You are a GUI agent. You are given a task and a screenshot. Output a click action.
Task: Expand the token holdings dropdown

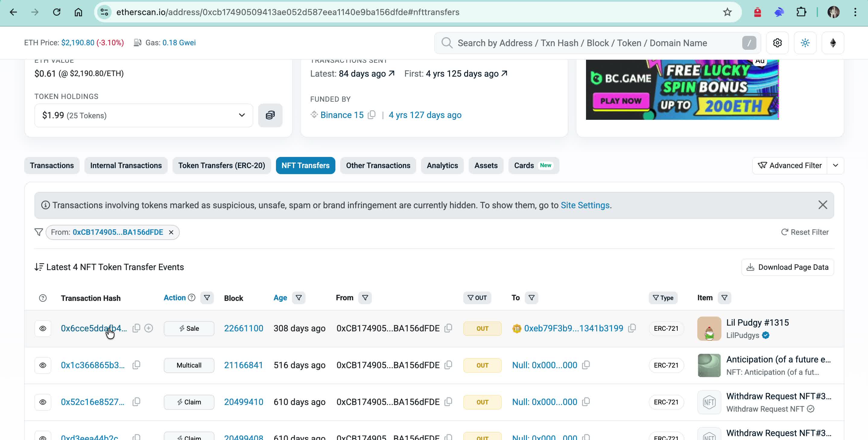[144, 115]
